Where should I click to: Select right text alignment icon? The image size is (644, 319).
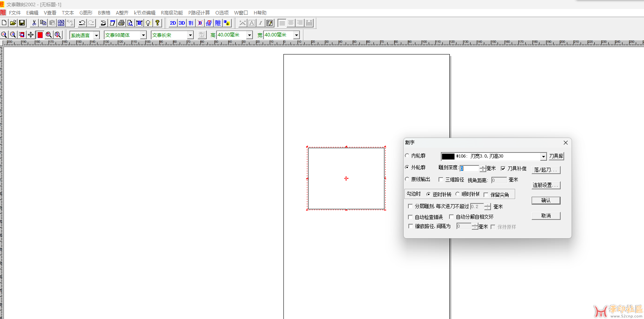click(x=300, y=23)
